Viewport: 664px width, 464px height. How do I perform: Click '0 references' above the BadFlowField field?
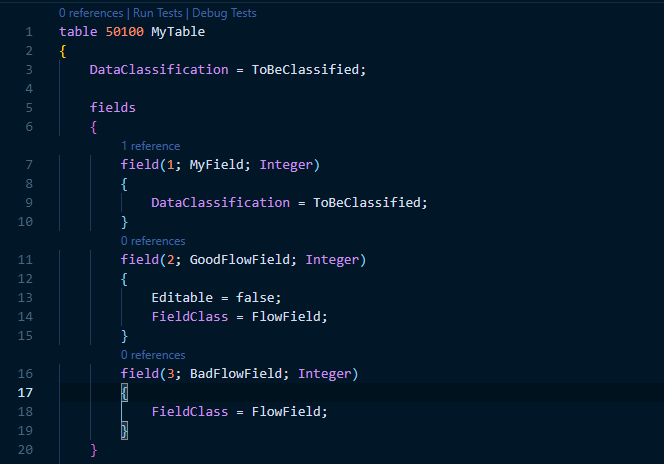tap(153, 355)
